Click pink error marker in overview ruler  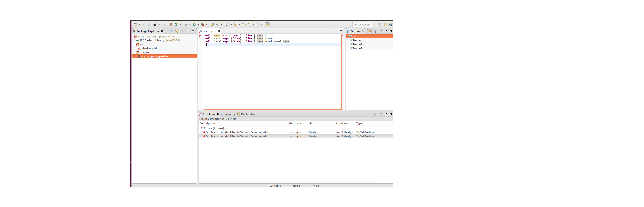click(343, 36)
